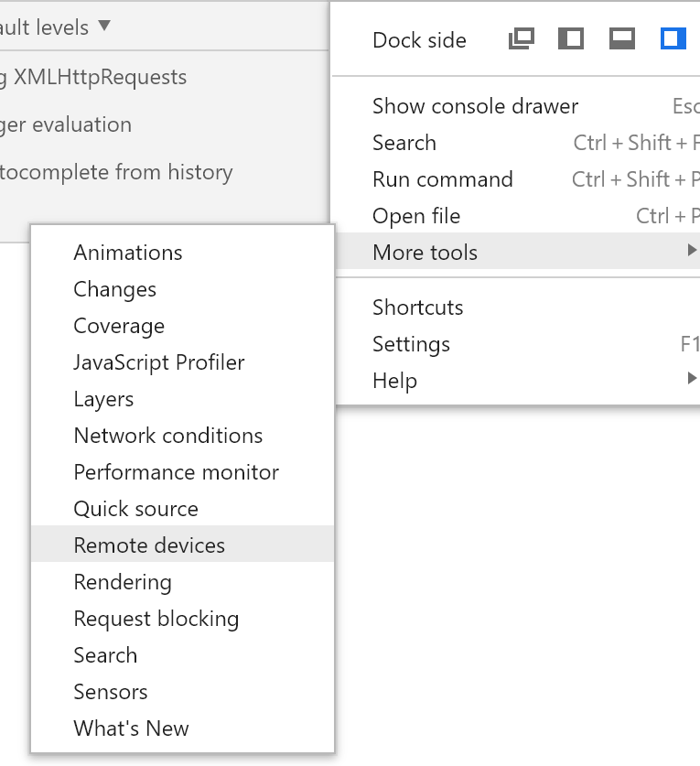Screen dimensions: 700x766
Task: Select the dock to left icon
Action: pyautogui.click(x=571, y=38)
